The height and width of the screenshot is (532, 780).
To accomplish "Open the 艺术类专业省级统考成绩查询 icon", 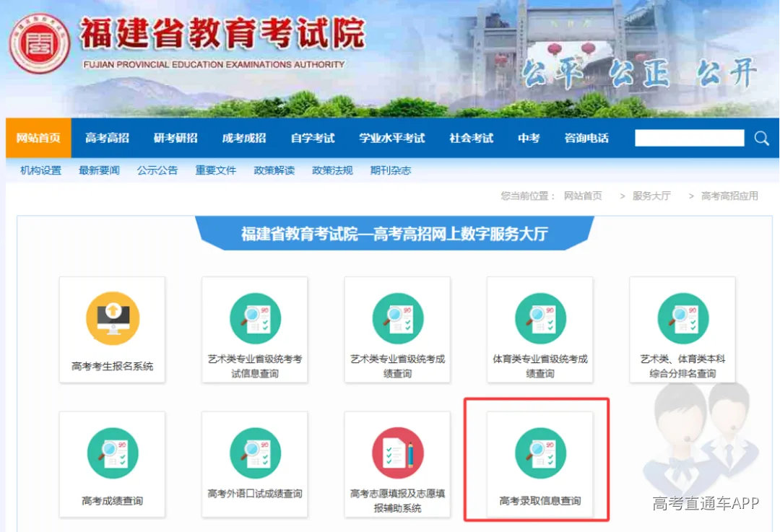I will click(398, 318).
